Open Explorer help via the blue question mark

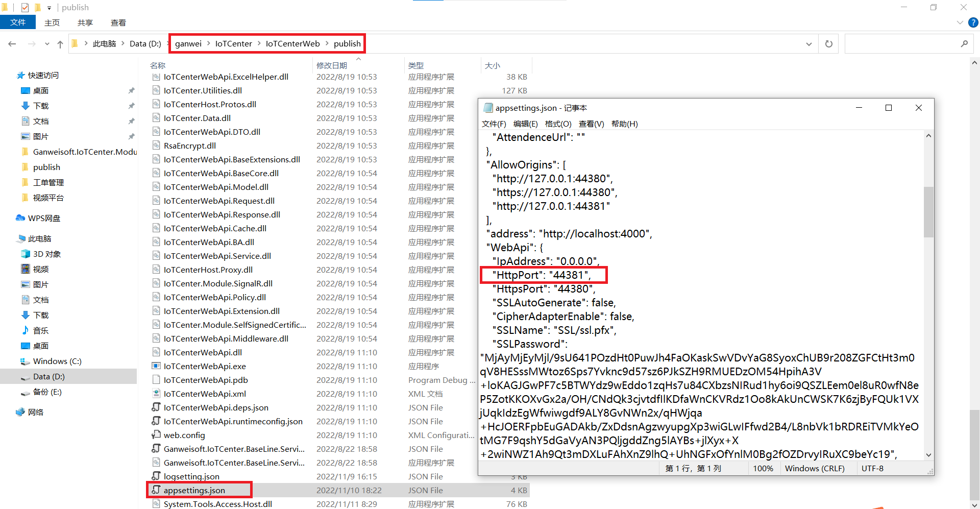973,22
